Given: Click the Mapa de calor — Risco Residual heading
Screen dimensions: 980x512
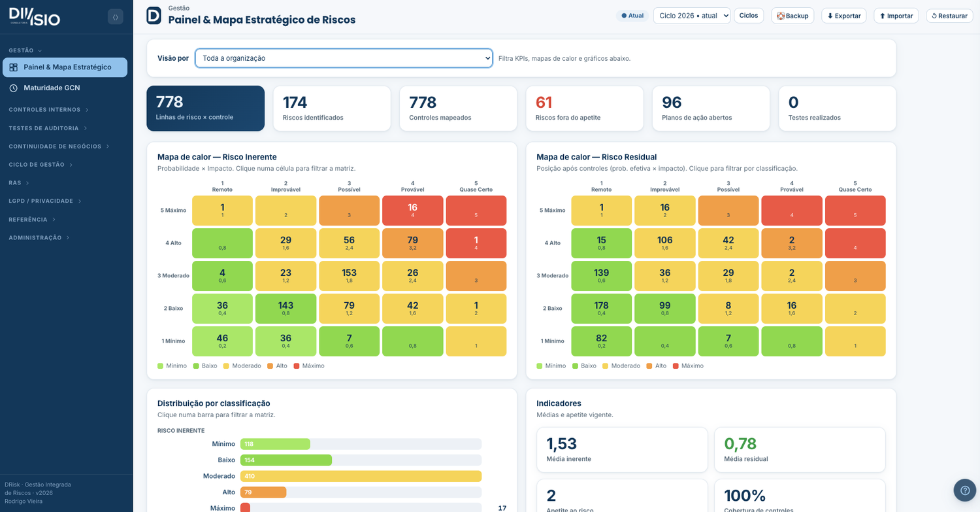Looking at the screenshot, I should [x=596, y=157].
